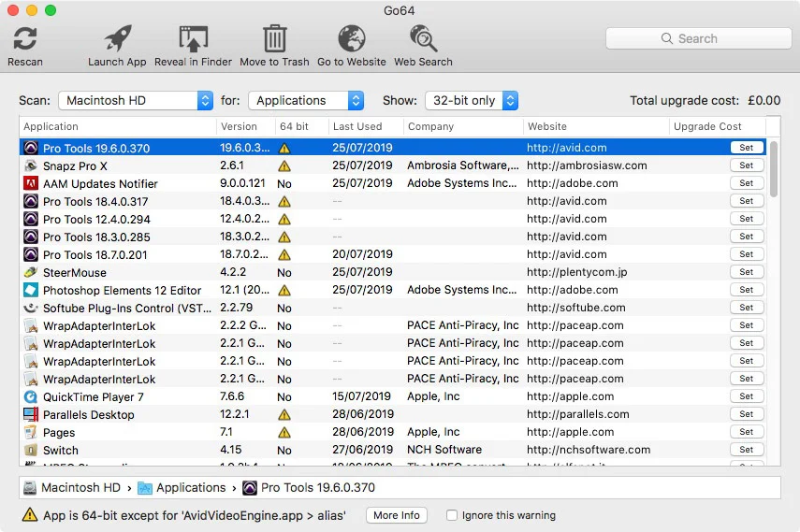
Task: Click Macintosh HD drive icon in path bar
Action: tap(30, 488)
